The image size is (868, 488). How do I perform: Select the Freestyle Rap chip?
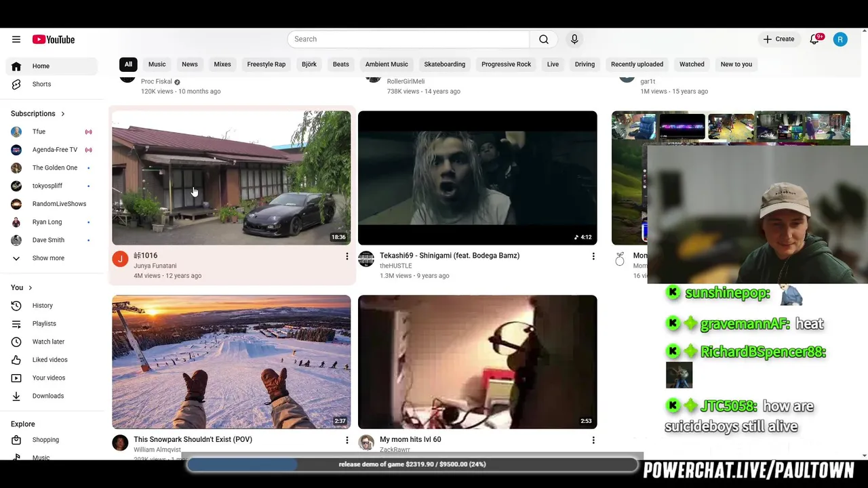click(267, 64)
